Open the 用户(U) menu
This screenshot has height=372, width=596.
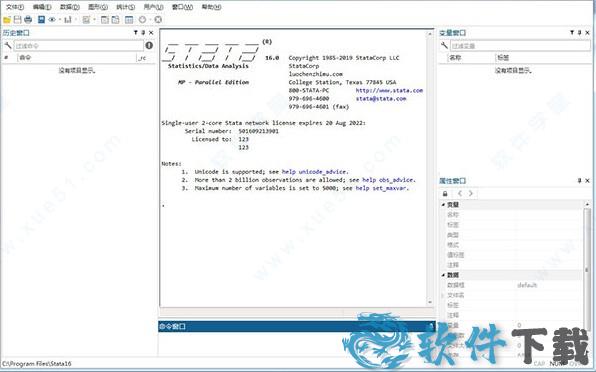(x=153, y=7)
